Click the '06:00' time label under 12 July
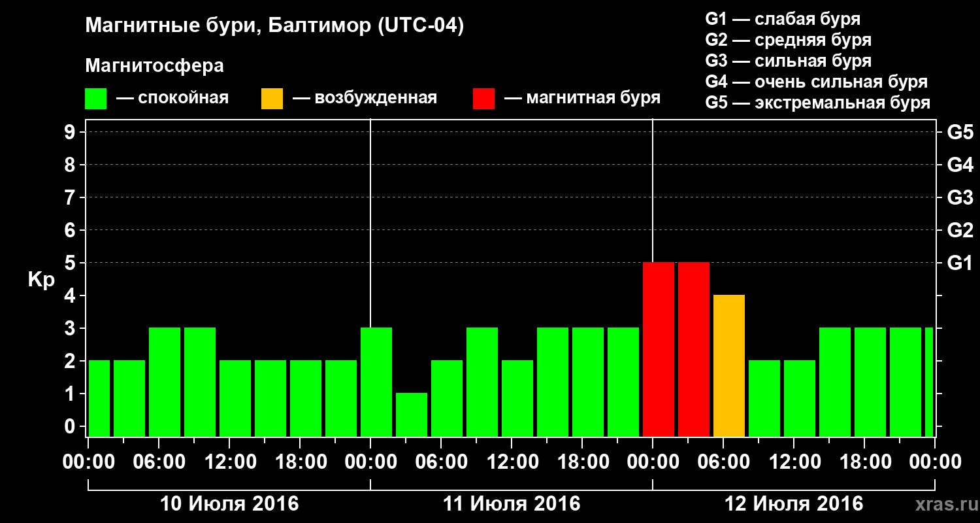This screenshot has width=980, height=523. [x=723, y=462]
